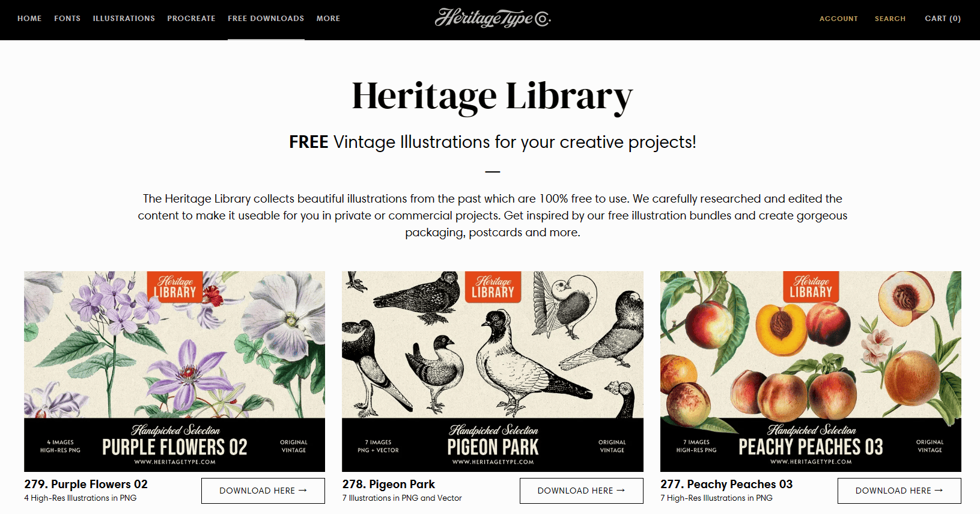
Task: Go to Illustrations in the navigation
Action: [x=124, y=19]
